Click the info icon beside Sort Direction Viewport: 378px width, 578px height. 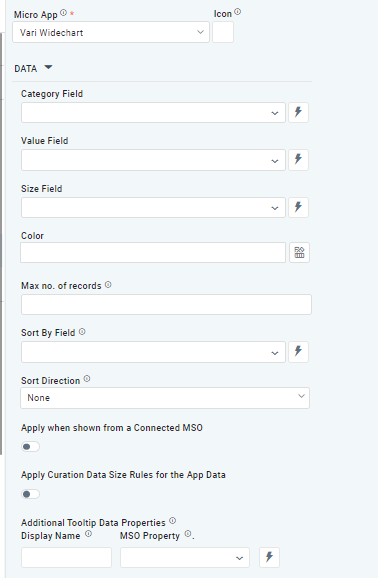pyautogui.click(x=87, y=379)
